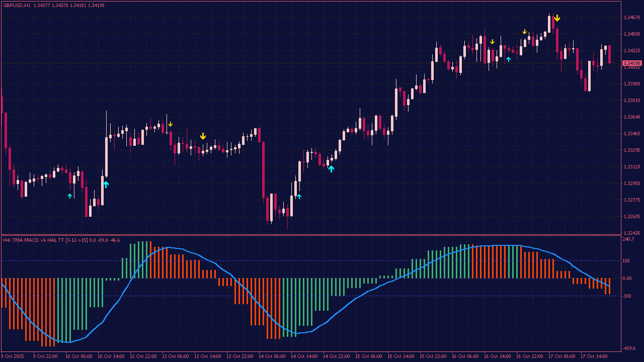This screenshot has width=644, height=362.
Task: Click the -419.6 bottom value on the indicator scale
Action: [x=629, y=348]
